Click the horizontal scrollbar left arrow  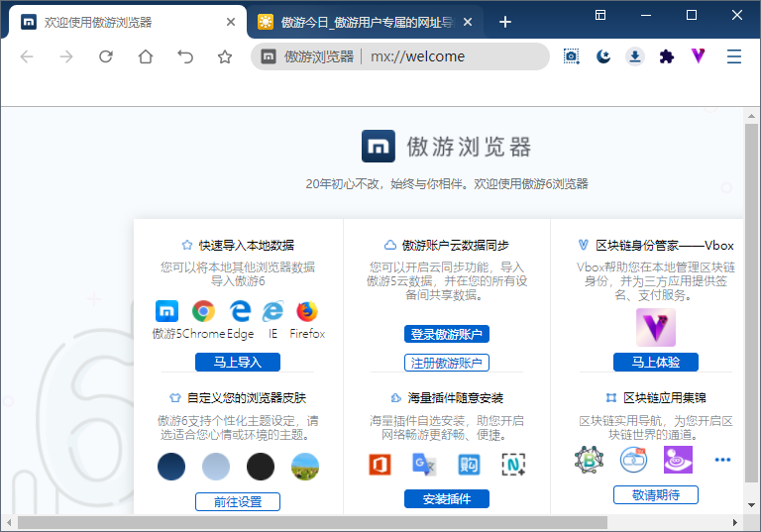[9, 522]
